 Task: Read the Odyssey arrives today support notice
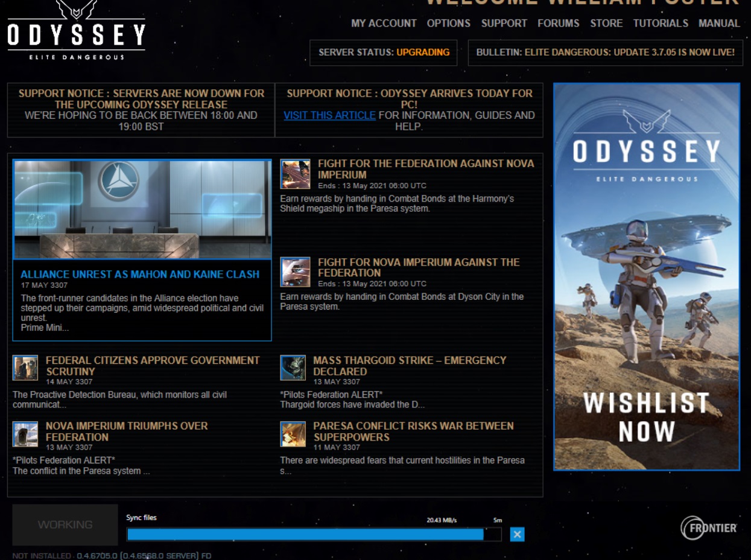point(409,110)
